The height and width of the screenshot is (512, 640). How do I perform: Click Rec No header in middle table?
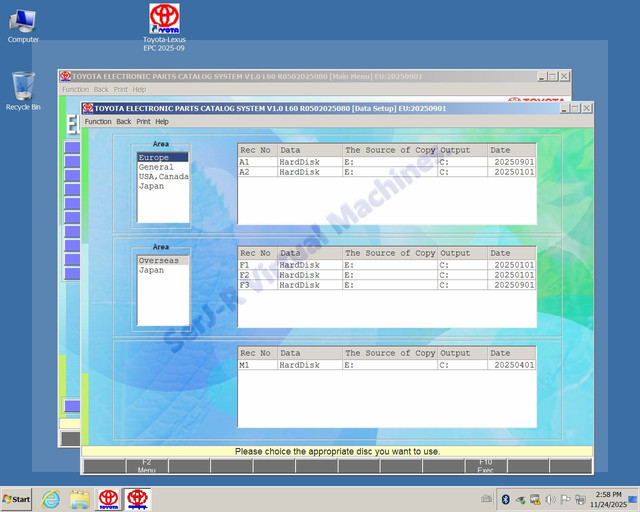coord(258,253)
